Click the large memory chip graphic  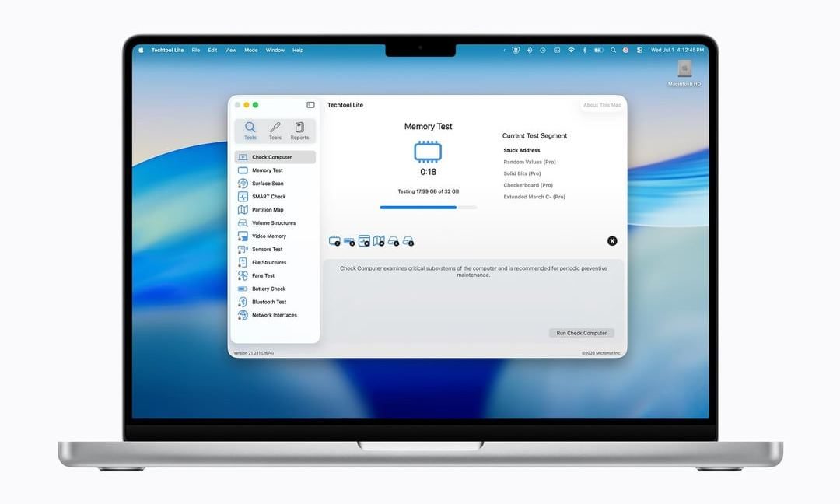click(x=428, y=152)
